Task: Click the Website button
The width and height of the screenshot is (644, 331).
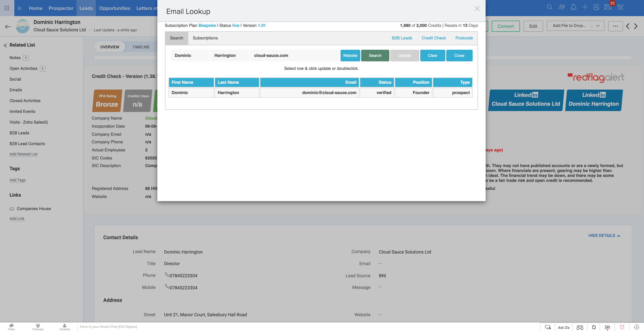Action: (350, 56)
